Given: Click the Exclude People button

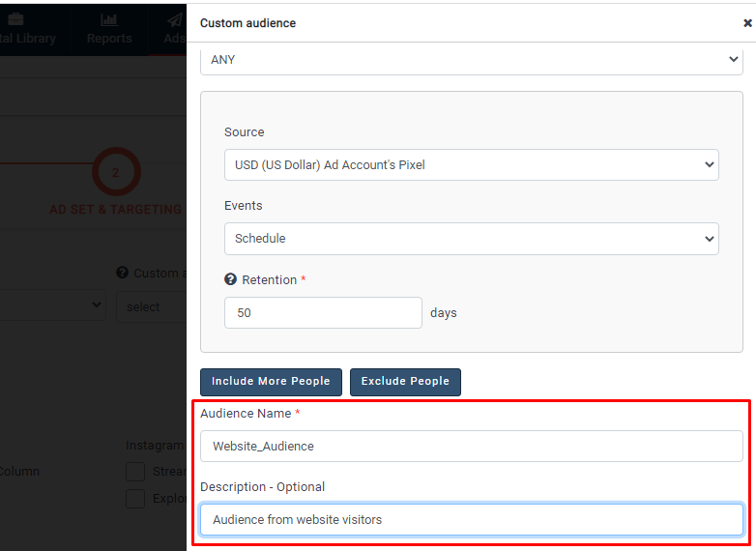Looking at the screenshot, I should [405, 382].
